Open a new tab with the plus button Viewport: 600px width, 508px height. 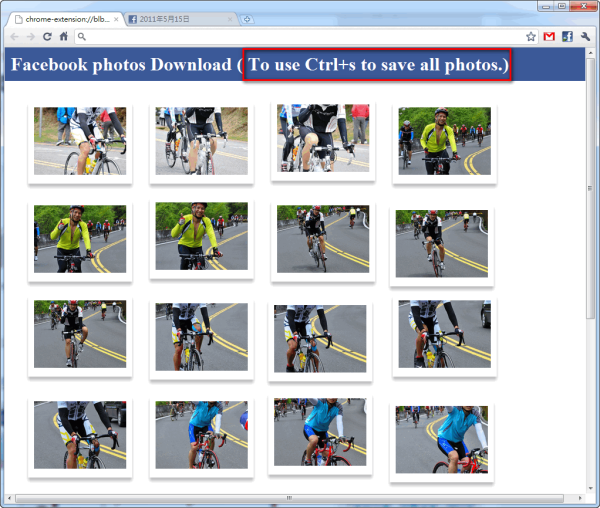coord(247,19)
